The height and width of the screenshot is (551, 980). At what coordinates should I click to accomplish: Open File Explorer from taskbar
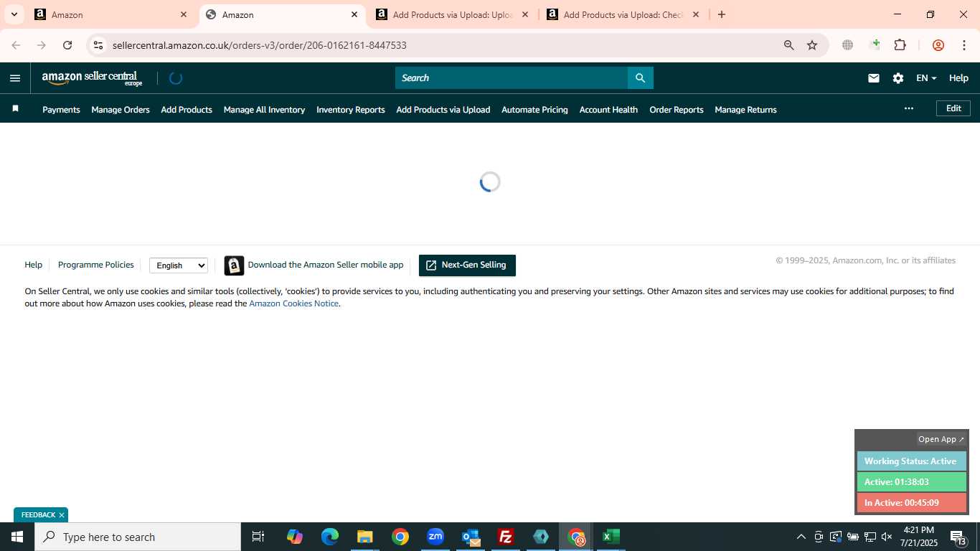[x=364, y=537]
